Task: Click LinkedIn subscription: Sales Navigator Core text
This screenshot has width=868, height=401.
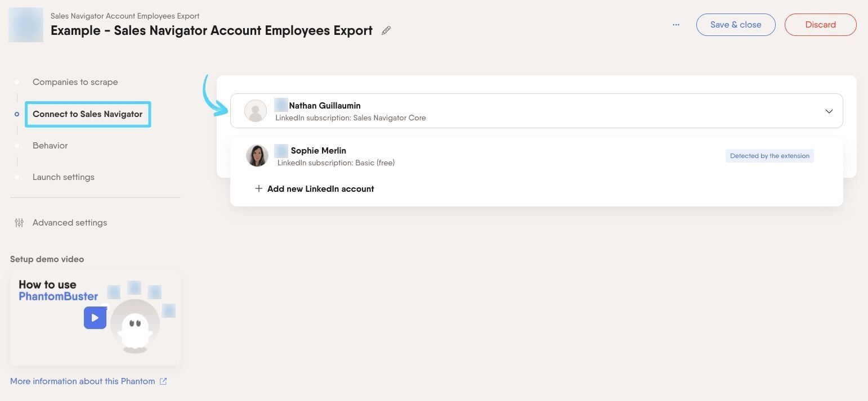Action: pyautogui.click(x=351, y=118)
